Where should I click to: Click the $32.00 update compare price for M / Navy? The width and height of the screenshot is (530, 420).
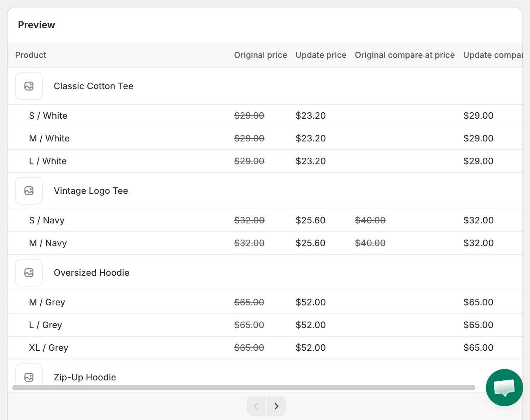[478, 243]
